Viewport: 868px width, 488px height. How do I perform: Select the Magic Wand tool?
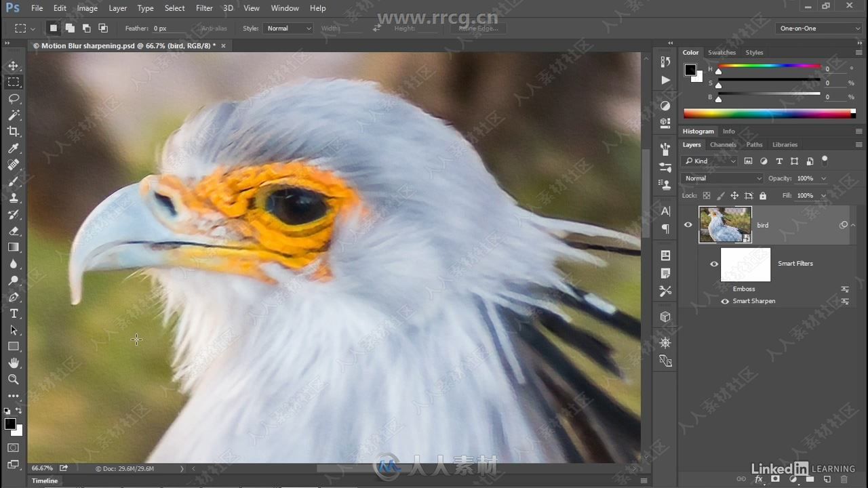(13, 115)
